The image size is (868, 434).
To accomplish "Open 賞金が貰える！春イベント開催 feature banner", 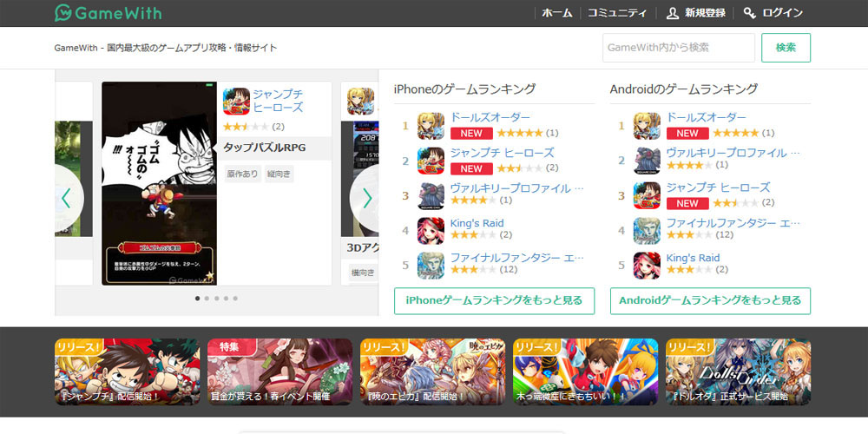I will pos(280,372).
